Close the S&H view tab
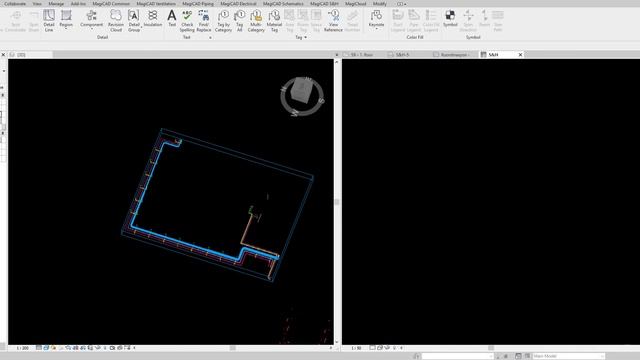The width and height of the screenshot is (640, 360). click(520, 55)
